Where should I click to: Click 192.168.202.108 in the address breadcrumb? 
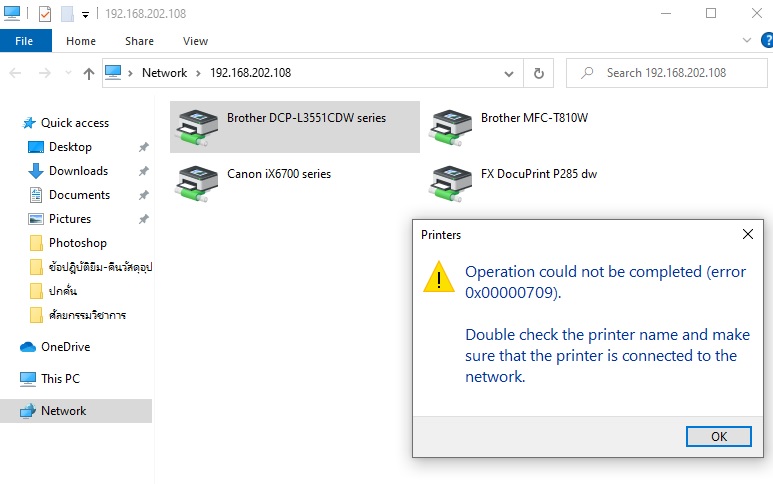[250, 73]
